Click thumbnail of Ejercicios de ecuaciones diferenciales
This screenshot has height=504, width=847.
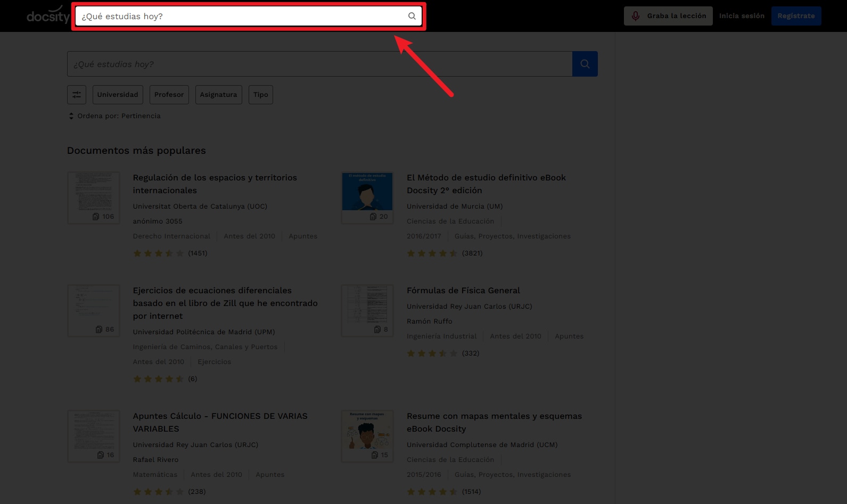(94, 311)
